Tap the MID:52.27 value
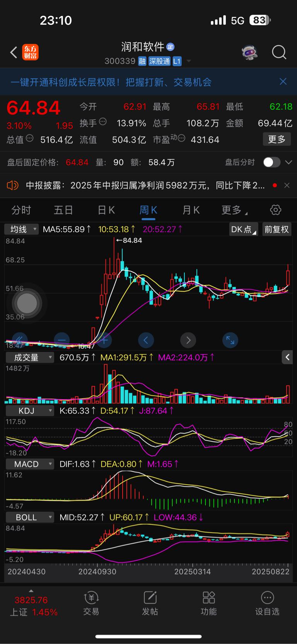 tap(82, 518)
